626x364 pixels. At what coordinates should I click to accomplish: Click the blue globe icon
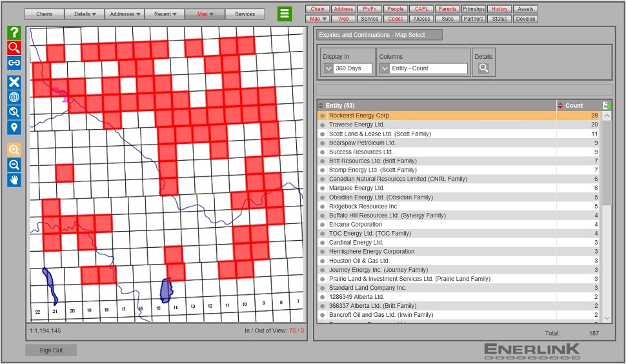14,97
